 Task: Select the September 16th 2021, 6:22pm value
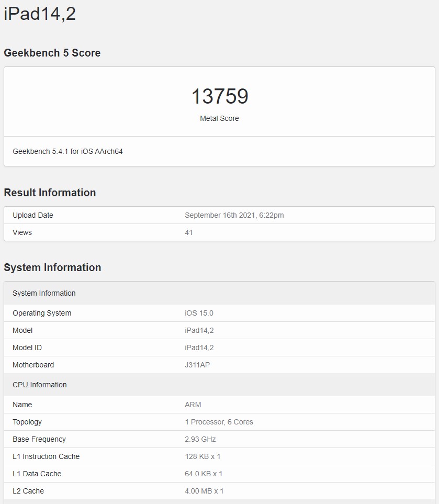[234, 215]
